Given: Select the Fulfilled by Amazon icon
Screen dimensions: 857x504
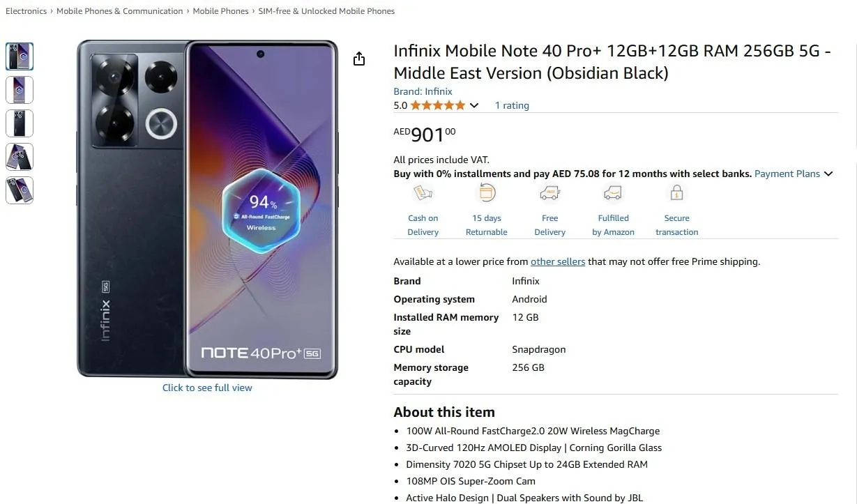Looking at the screenshot, I should pyautogui.click(x=612, y=192).
